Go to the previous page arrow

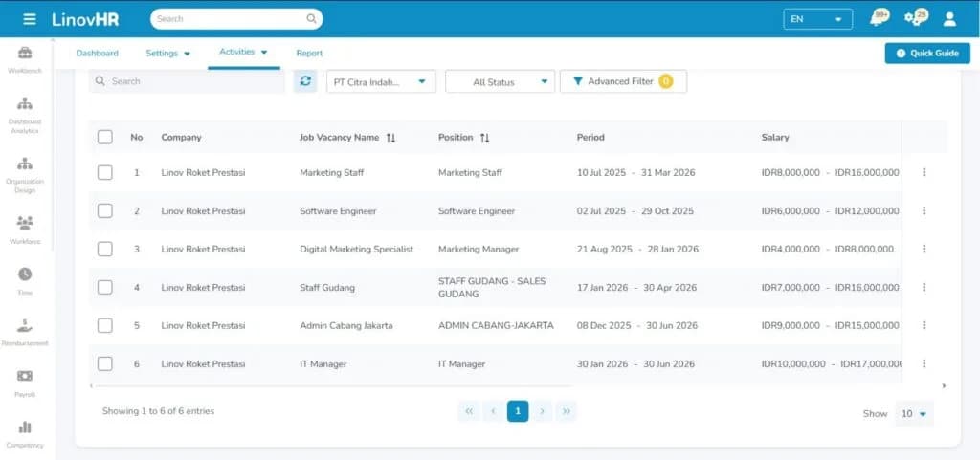point(493,411)
